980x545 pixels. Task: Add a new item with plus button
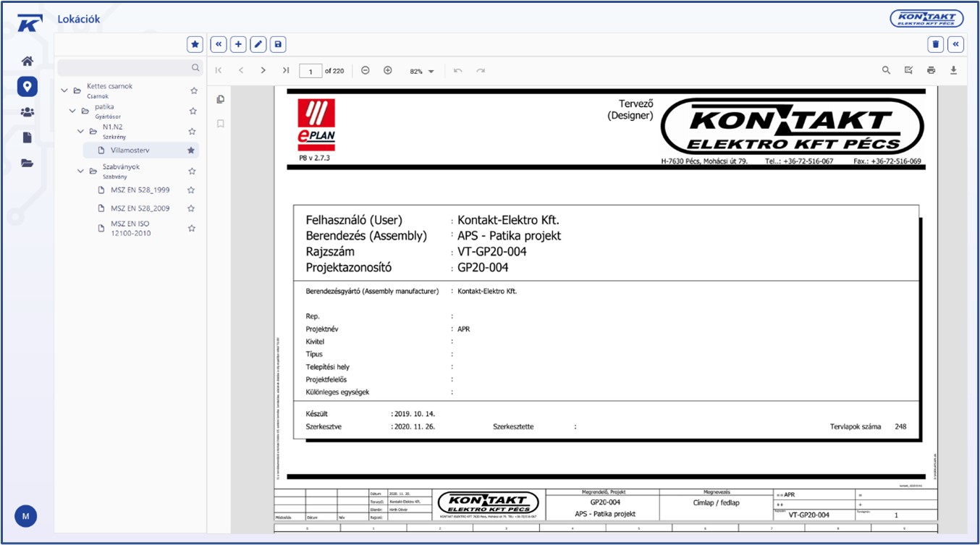click(238, 44)
